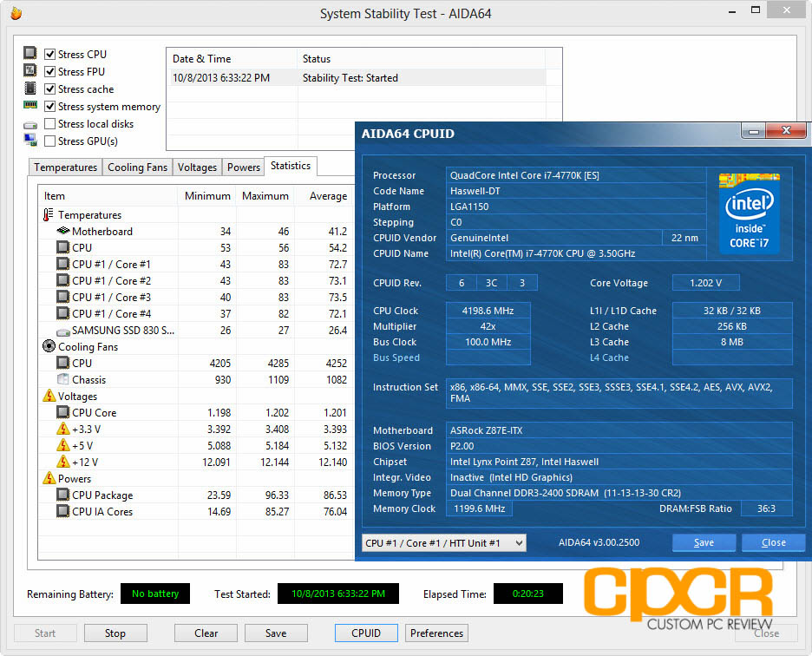Click Save in the AIDA64 CPUID window
The height and width of the screenshot is (656, 812).
pos(704,542)
